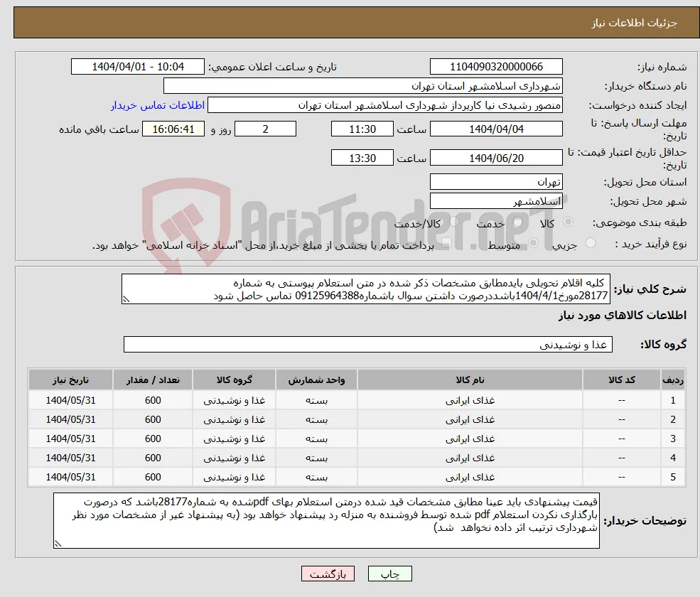Screen dimensions: 700x597
Task: Click quantity 600 in row 5
Action: tap(153, 477)
